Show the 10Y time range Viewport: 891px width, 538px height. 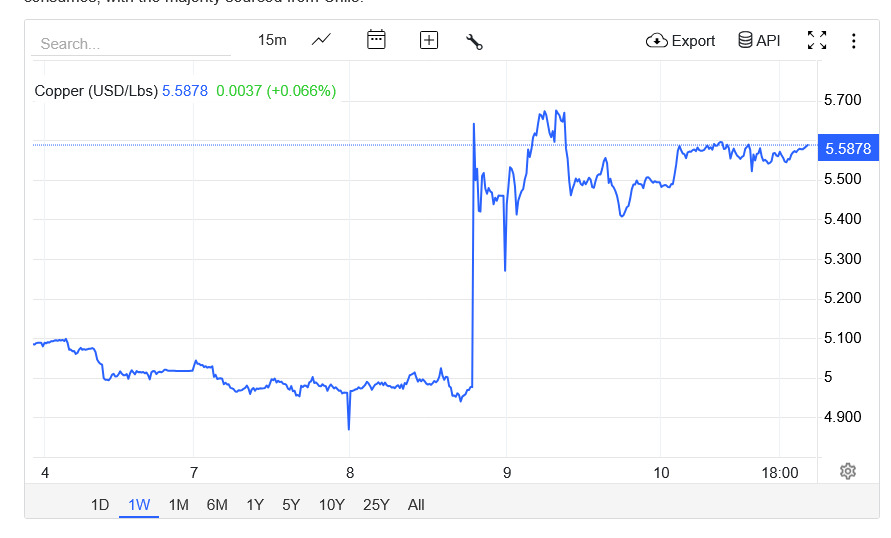pos(332,505)
